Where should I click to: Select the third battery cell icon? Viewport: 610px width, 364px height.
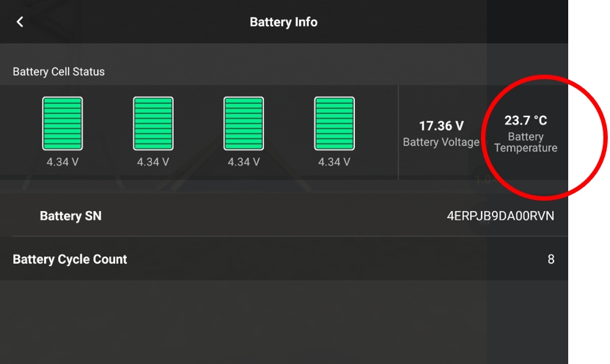tap(243, 124)
